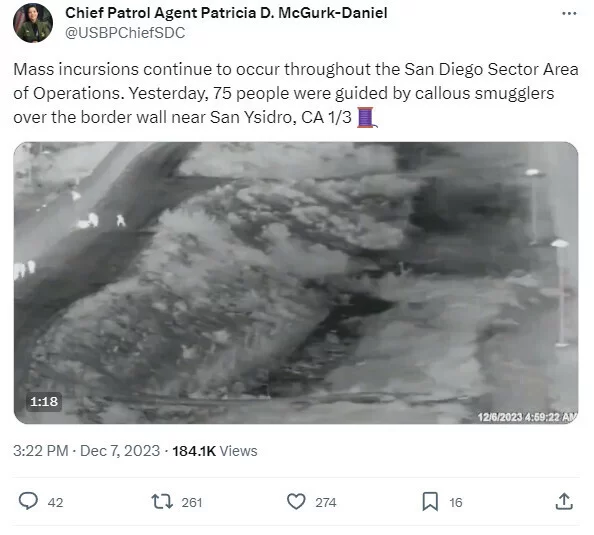Screen dimensions: 594x535
Task: Open Chief Patrol Agent Patricia D. McGurk-Daniel profile name
Action: coord(226,13)
